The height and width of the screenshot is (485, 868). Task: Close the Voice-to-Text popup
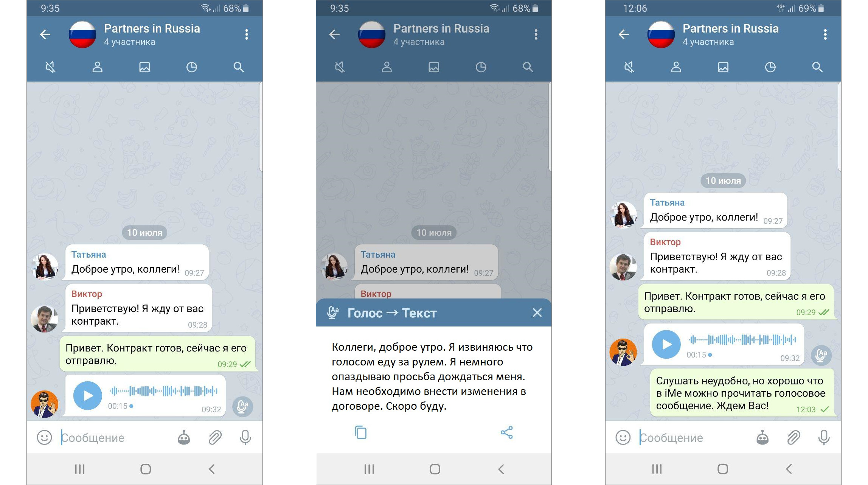(536, 312)
